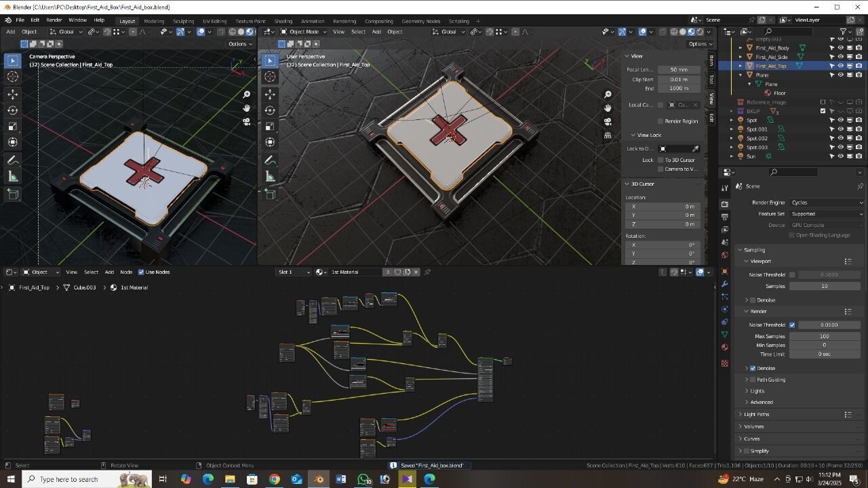The width and height of the screenshot is (868, 488).
Task: Open the Feature Set dropdown showing Supported
Action: pos(827,214)
